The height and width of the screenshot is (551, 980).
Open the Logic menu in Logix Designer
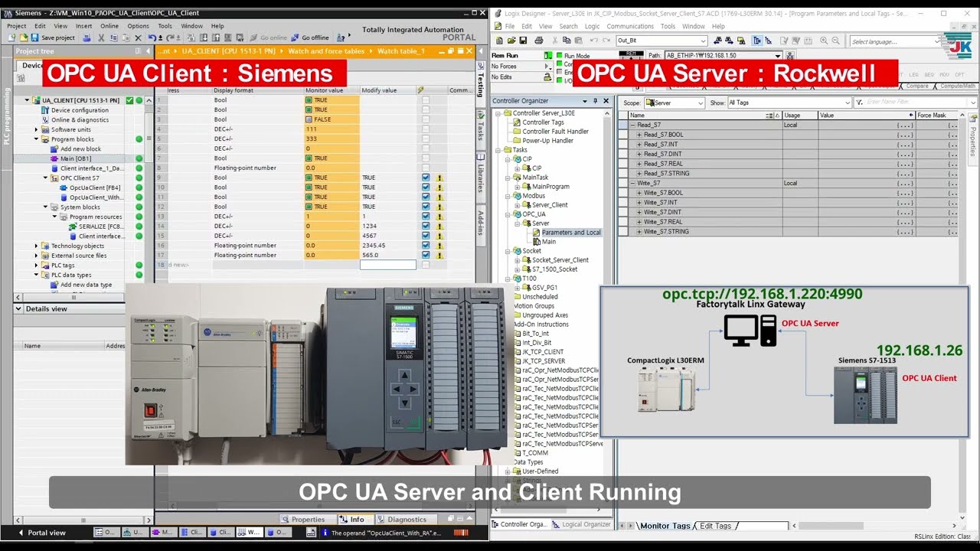[x=592, y=26]
